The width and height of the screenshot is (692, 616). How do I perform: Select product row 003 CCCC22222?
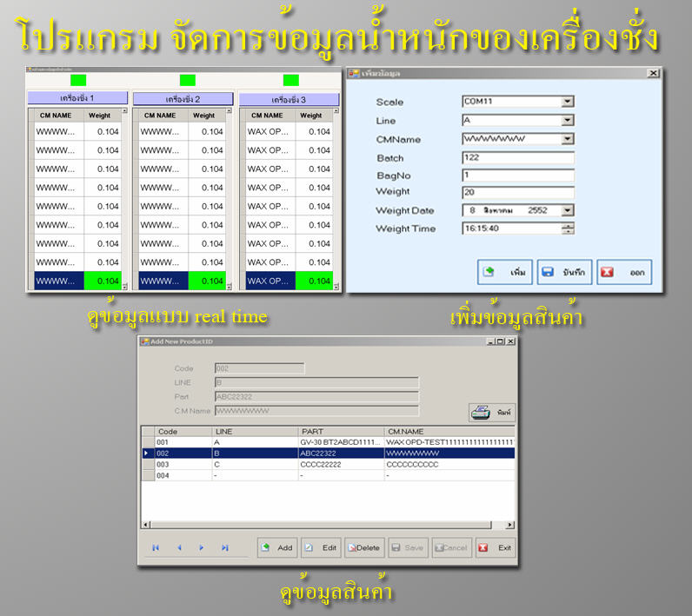pyautogui.click(x=329, y=464)
